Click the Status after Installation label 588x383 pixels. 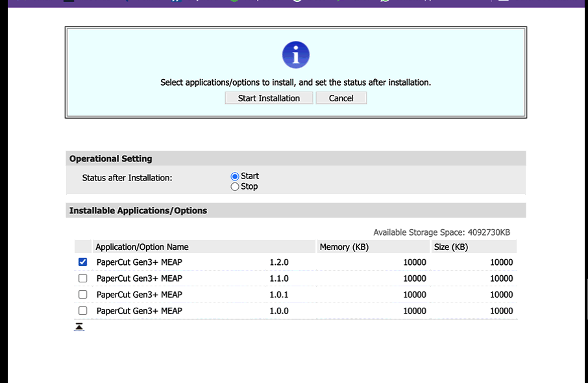point(127,178)
